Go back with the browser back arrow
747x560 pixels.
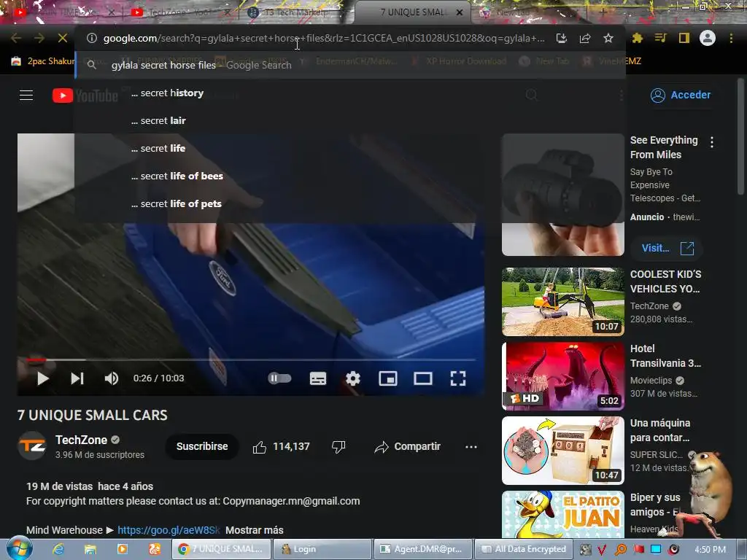(16, 38)
